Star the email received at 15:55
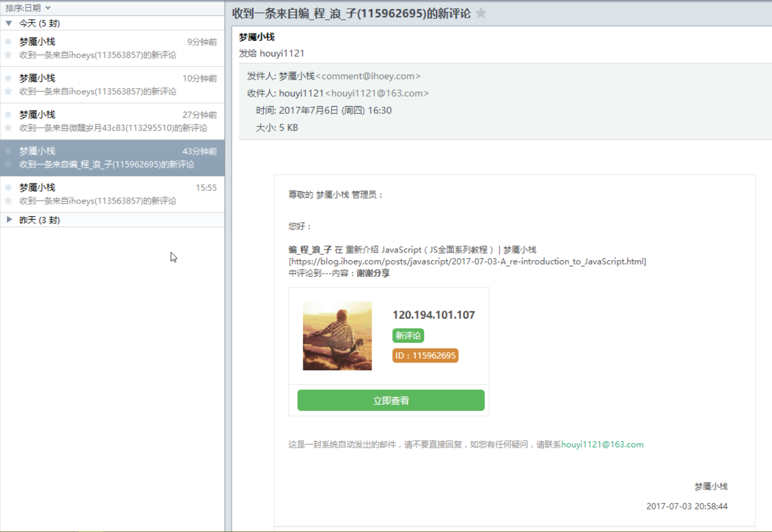This screenshot has width=772, height=532. click(x=8, y=201)
